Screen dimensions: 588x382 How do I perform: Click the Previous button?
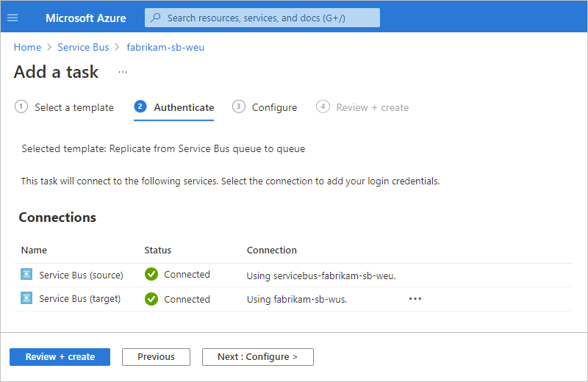click(x=156, y=357)
